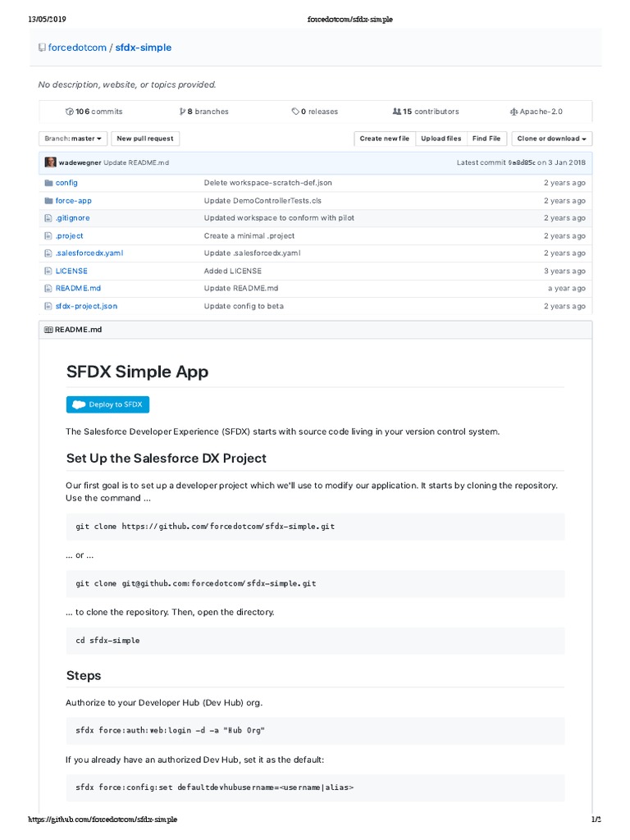Click the releases tag icon
630x840 pixels.
[x=295, y=112]
